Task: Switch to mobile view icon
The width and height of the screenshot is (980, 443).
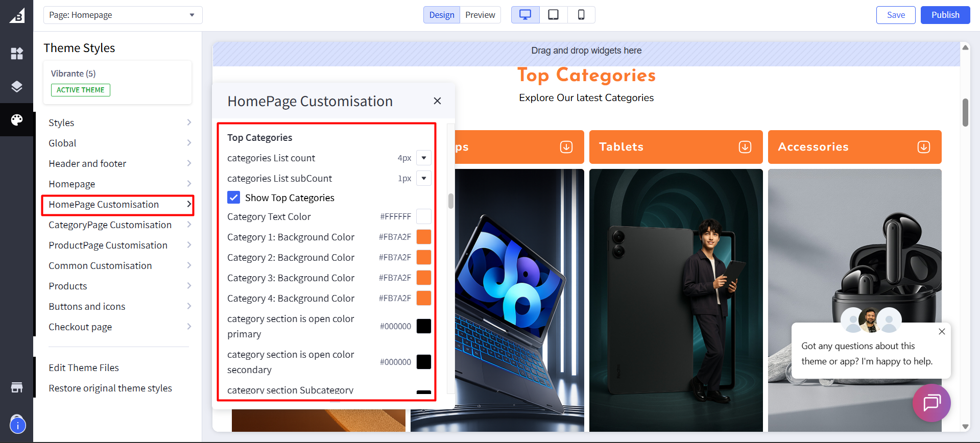Action: click(581, 15)
